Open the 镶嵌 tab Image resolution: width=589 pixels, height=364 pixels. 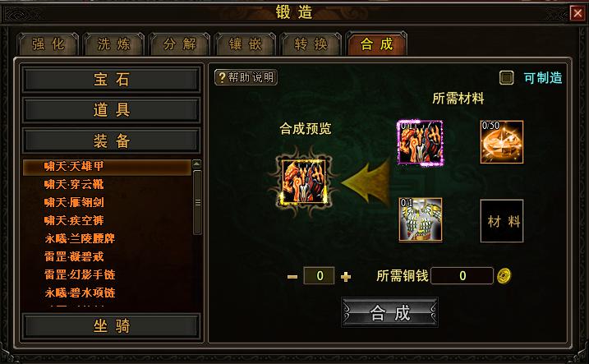246,44
